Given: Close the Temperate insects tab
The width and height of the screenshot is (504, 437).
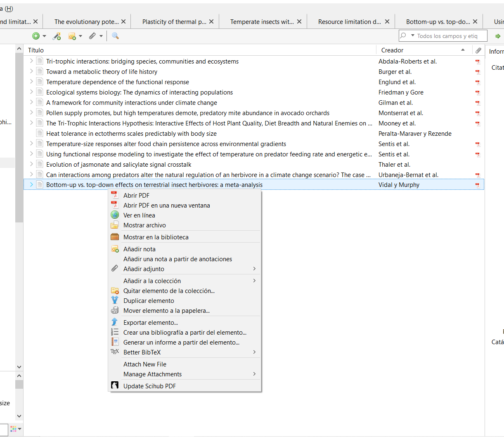Looking at the screenshot, I should click(x=299, y=22).
